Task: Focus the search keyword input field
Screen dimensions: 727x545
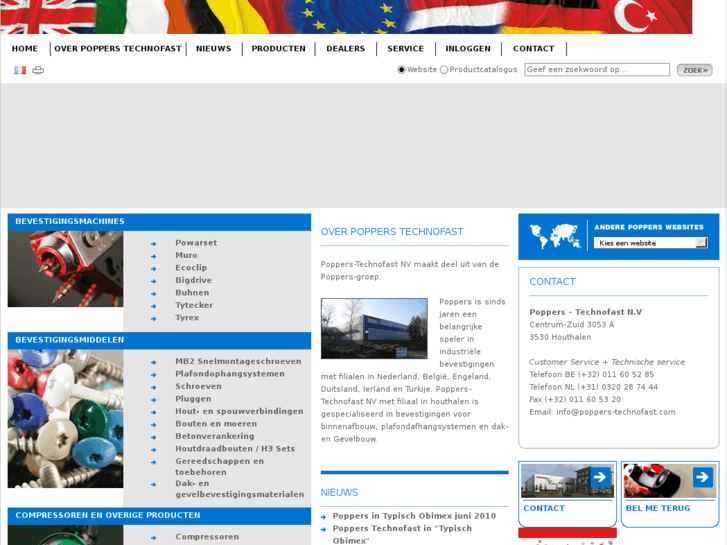Action: [597, 70]
